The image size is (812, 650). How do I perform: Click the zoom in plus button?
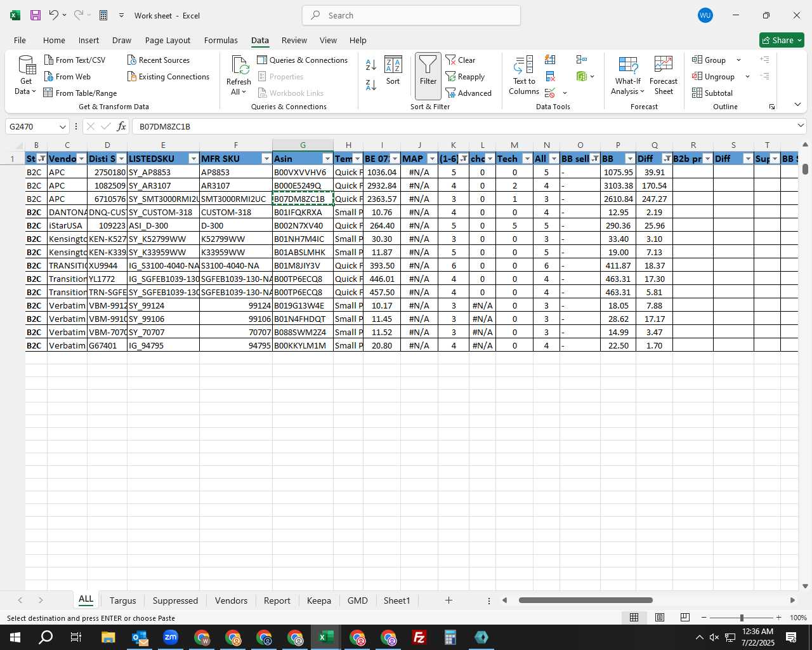(x=778, y=618)
